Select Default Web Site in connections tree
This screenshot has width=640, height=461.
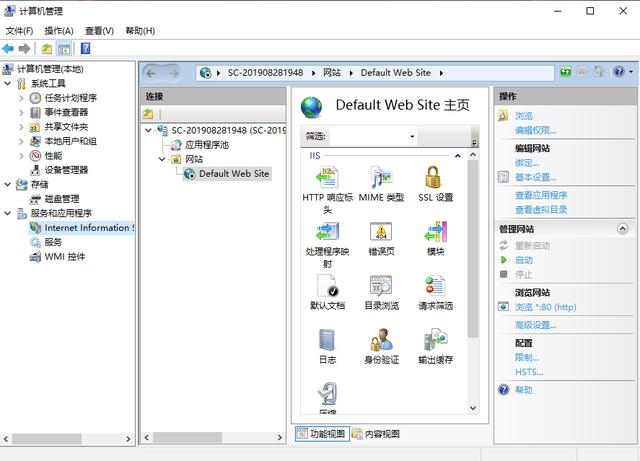point(234,174)
